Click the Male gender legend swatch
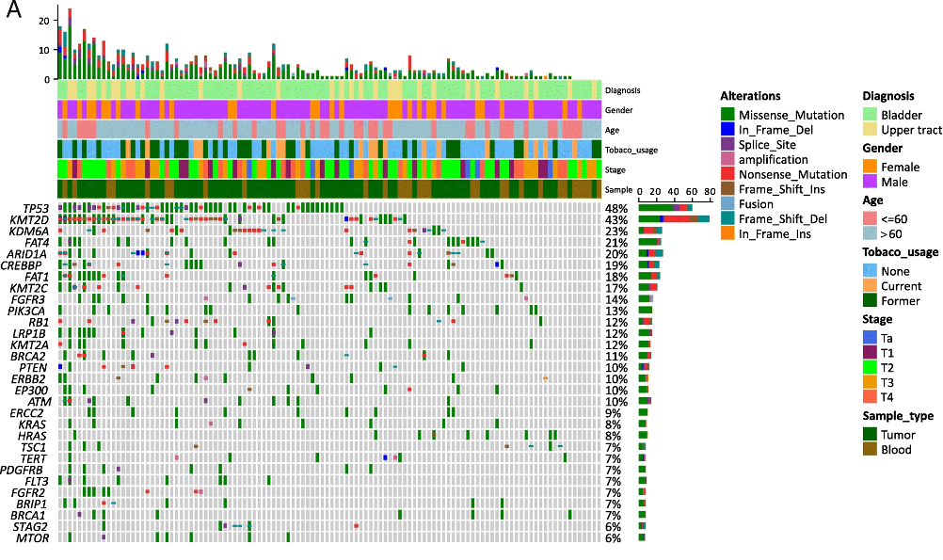Screen dimensions: 943x560 (870, 182)
